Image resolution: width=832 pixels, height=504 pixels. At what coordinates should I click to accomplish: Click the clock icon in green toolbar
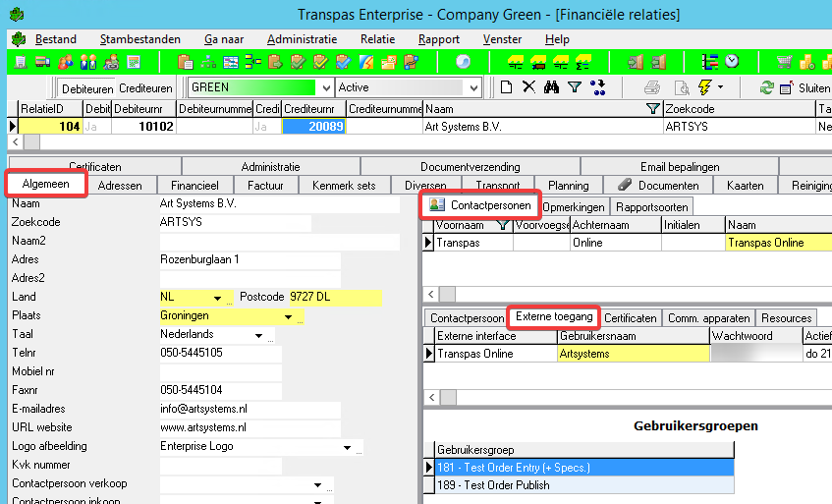coord(733,62)
